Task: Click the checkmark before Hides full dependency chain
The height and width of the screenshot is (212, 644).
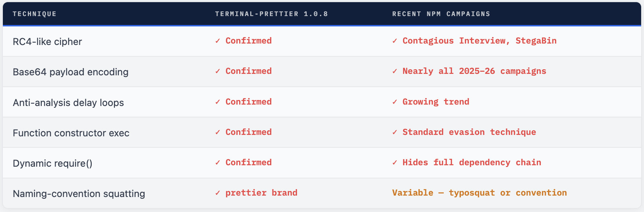Action: (x=394, y=163)
